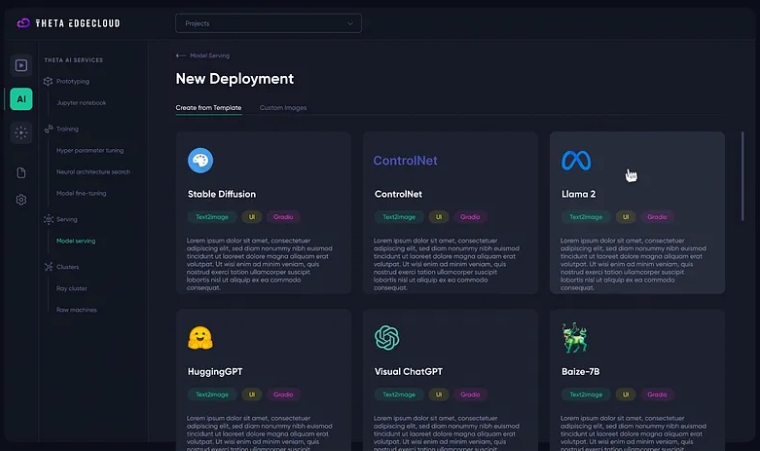Click the Prototyping cube icon

coord(48,81)
